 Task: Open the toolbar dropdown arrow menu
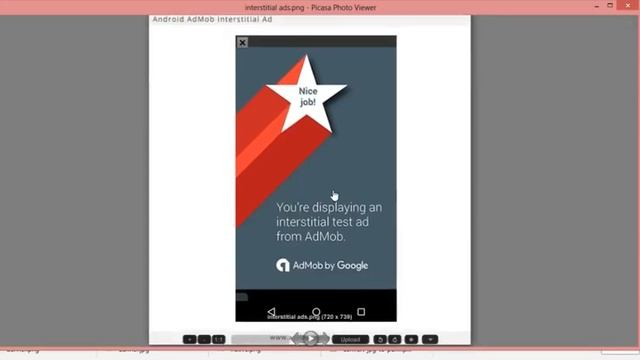click(x=430, y=339)
